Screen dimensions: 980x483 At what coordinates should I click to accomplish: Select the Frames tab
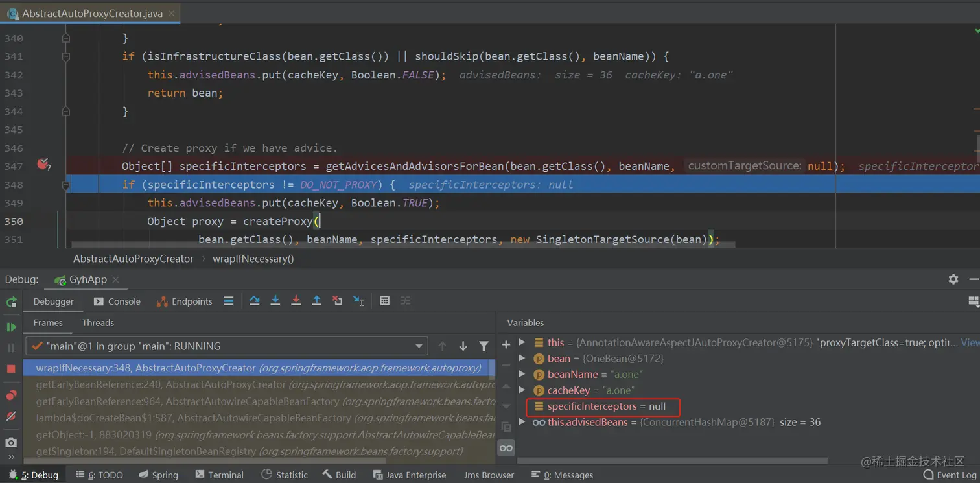(x=48, y=323)
